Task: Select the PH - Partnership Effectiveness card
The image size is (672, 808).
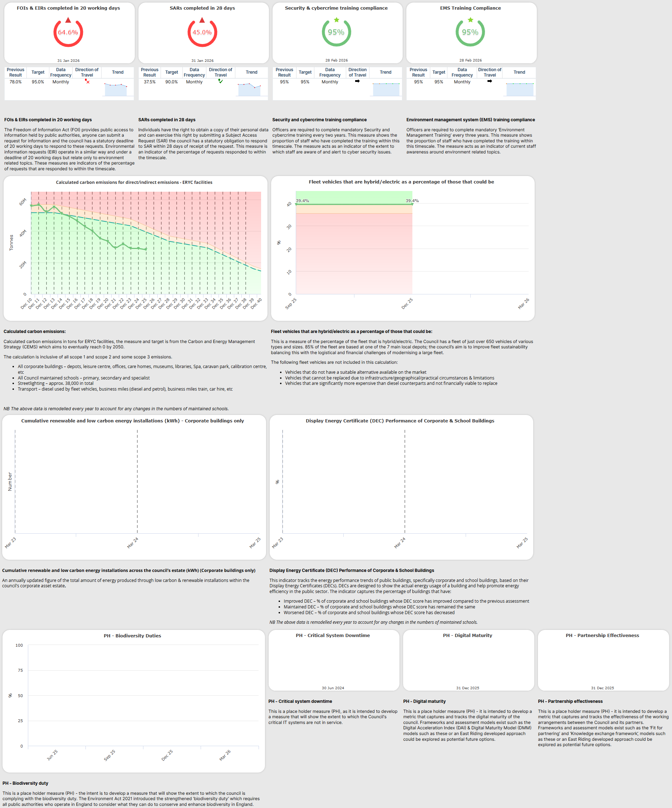Action: click(602, 660)
